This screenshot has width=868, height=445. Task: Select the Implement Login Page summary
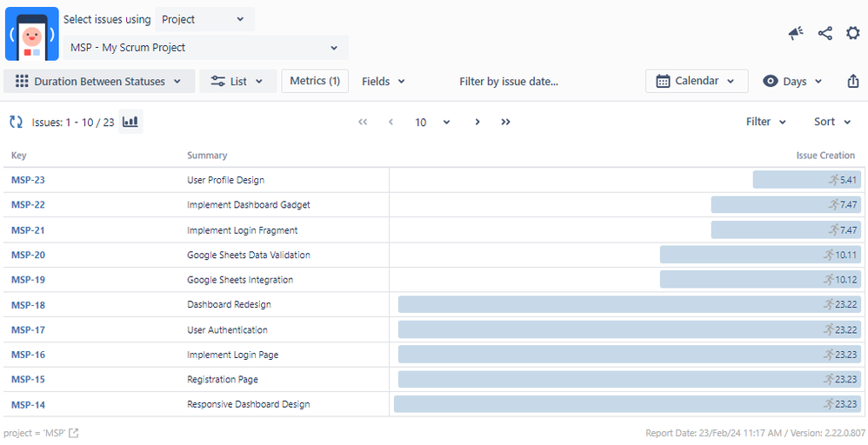click(x=233, y=355)
